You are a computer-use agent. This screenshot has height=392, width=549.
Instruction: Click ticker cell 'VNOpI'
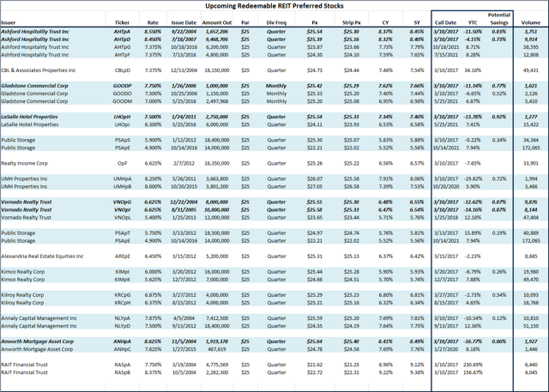pos(122,209)
